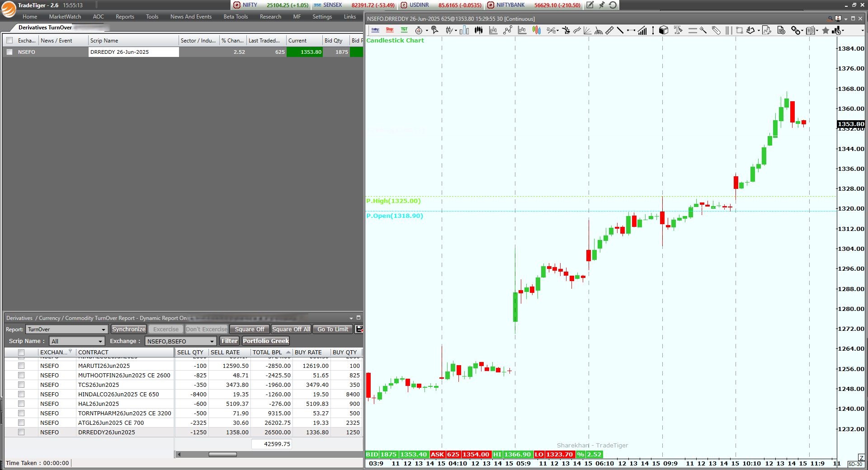This screenshot has height=470, width=868.
Task: Tick the header checkbox in Derivatives TurnOver watchlist
Action: click(9, 40)
